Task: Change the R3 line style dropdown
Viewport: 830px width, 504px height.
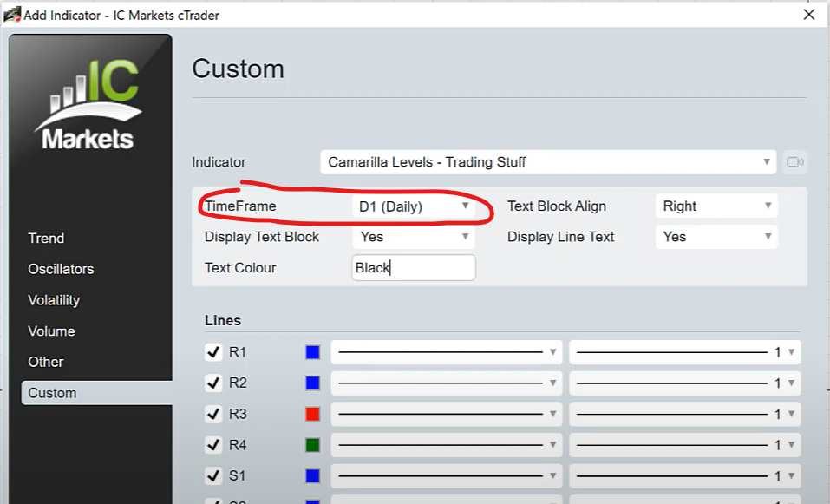Action: [447, 414]
